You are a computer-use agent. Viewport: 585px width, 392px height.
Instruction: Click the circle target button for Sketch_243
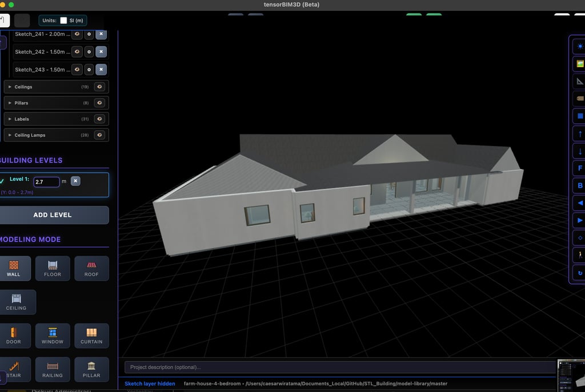[89, 70]
